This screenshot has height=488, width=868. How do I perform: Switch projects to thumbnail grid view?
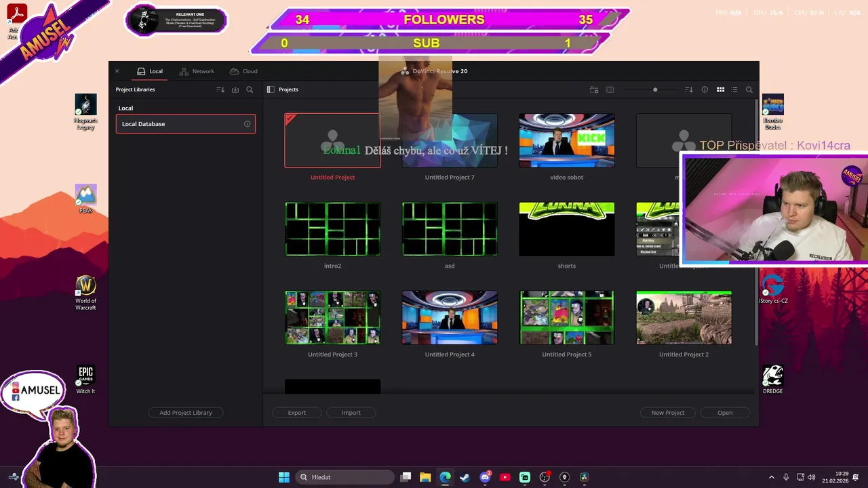[x=720, y=89]
